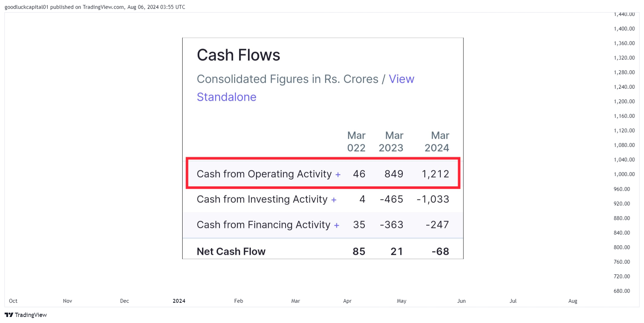
Task: Click the Dec time axis label
Action: [124, 301]
